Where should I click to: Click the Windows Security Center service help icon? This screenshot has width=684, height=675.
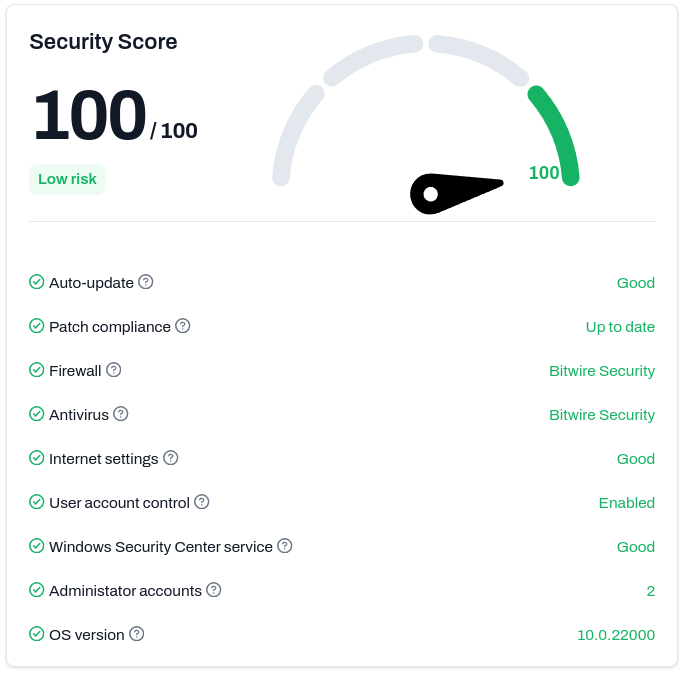point(285,546)
